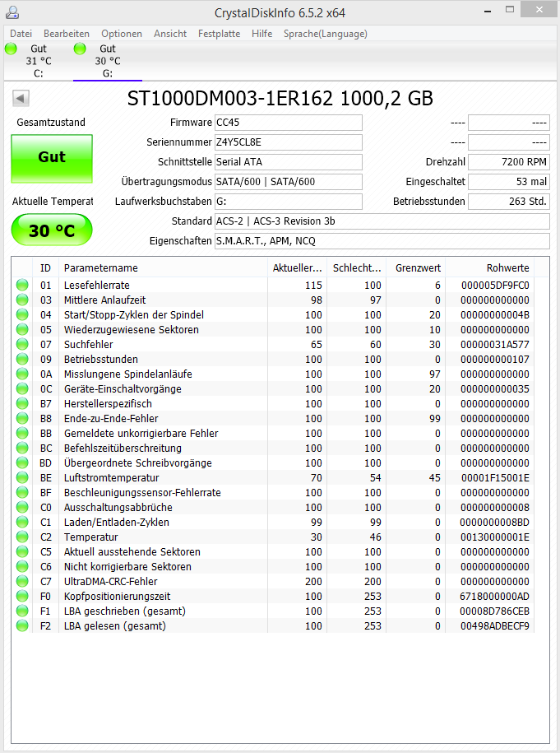
Task: Open the Hilfe menu
Action: coord(262,34)
